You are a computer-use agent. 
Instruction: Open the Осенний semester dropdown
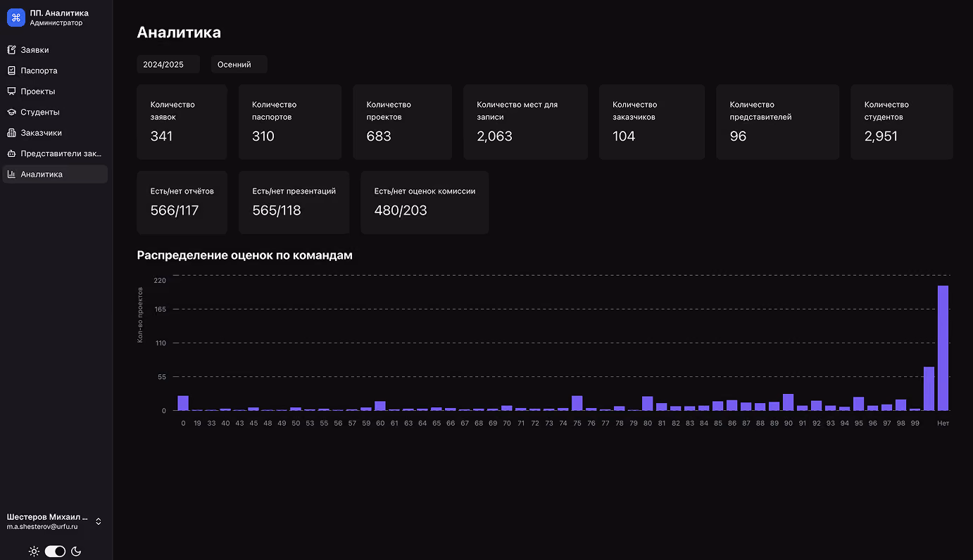(239, 64)
